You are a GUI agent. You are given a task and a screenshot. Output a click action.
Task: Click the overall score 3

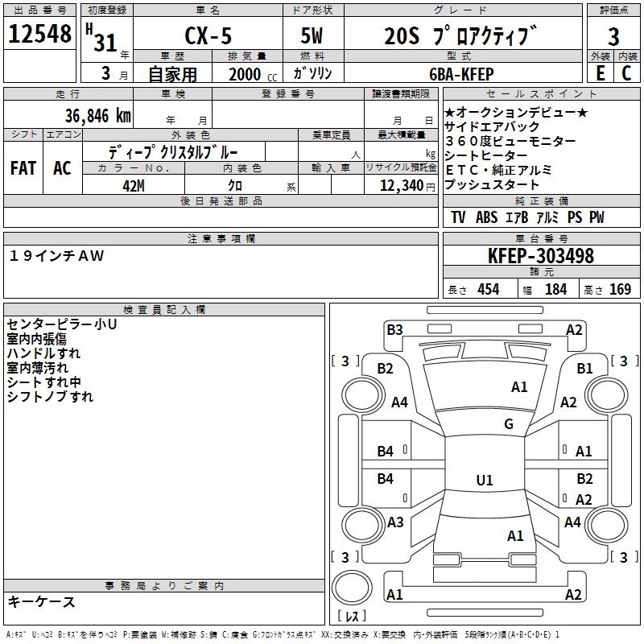click(613, 37)
